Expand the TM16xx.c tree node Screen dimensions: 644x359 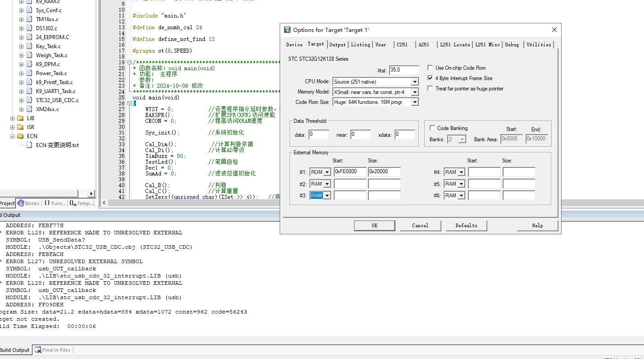[x=21, y=19]
